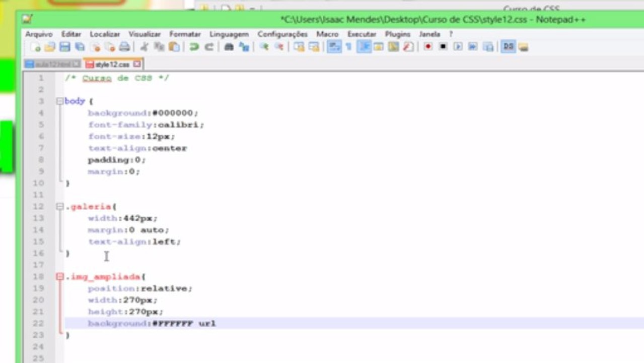Click the Open file folder icon
Image resolution: width=644 pixels, height=363 pixels.
[x=49, y=47]
